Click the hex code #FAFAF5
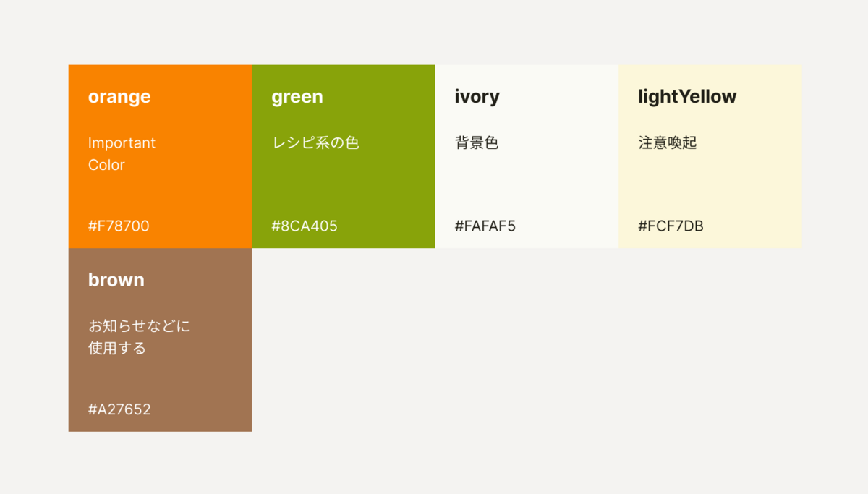This screenshot has height=494, width=868. [485, 226]
